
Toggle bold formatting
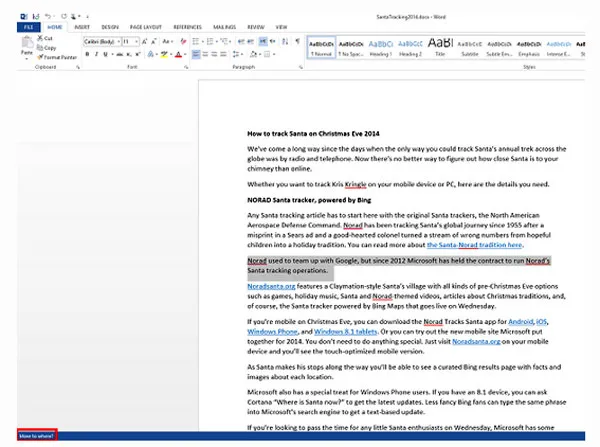tap(87, 54)
